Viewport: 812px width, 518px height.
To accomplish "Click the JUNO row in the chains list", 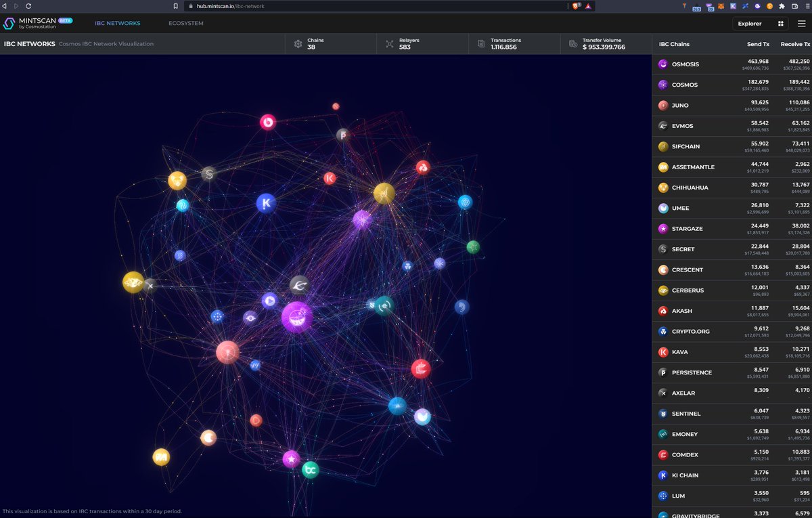I will tap(732, 106).
